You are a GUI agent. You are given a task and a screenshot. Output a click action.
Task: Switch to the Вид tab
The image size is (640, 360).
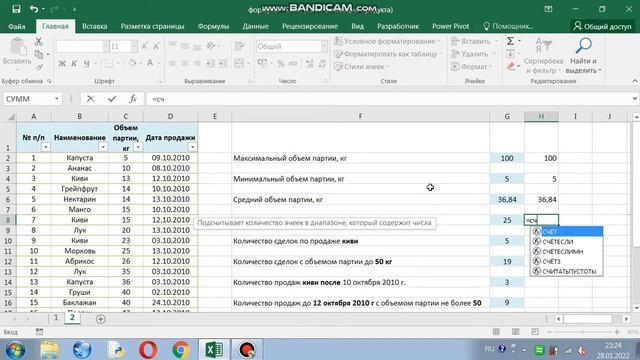point(357,27)
